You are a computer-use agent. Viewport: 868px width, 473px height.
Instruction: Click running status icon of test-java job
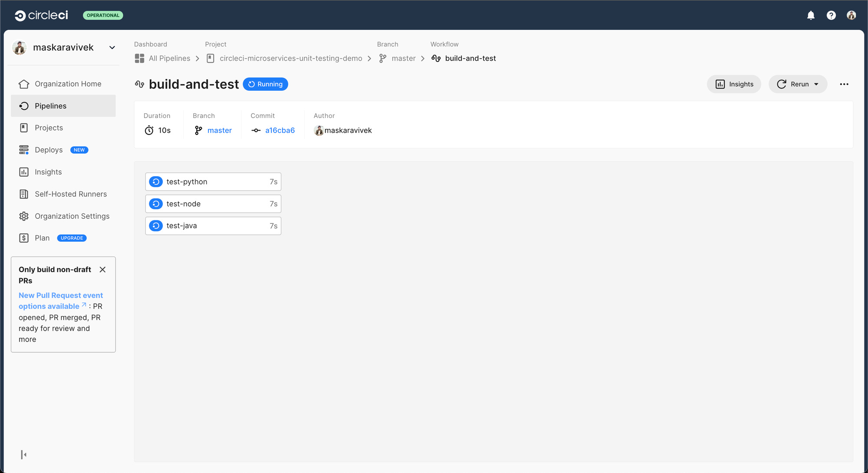156,226
